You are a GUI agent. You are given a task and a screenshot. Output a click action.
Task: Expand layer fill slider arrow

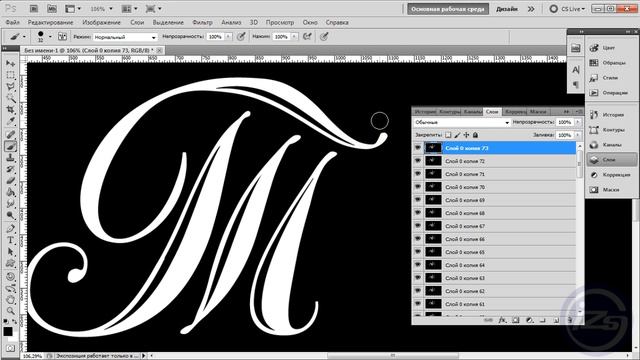(x=578, y=135)
